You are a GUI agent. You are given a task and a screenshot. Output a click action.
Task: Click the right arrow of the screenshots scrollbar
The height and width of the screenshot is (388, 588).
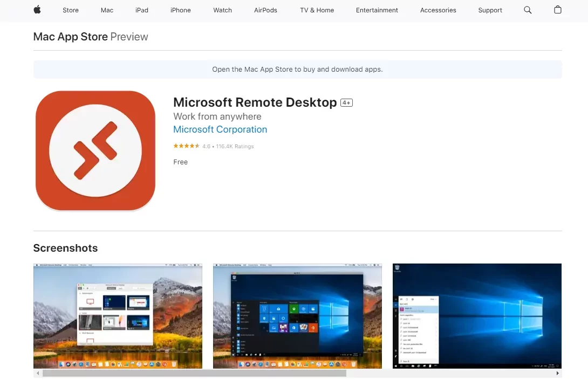[558, 373]
